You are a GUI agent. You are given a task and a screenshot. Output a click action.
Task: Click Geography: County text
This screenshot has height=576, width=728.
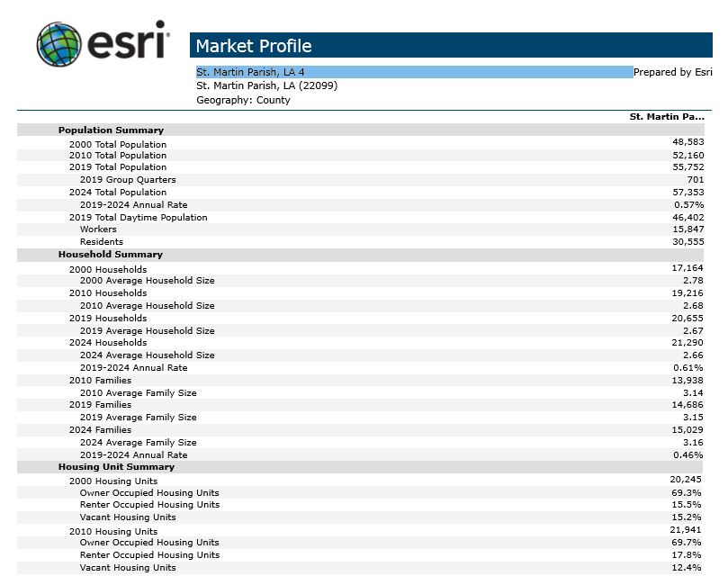(x=243, y=100)
